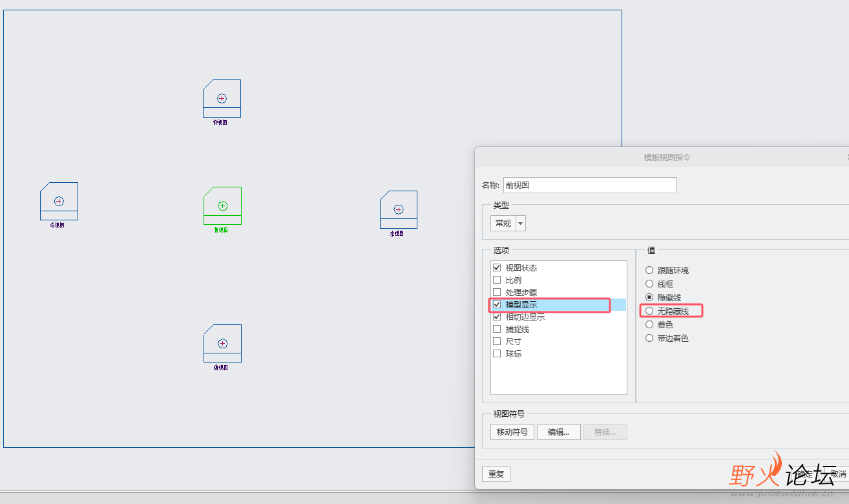Choose the 隐藏线 radio option
This screenshot has width=849, height=504.
pyautogui.click(x=649, y=297)
